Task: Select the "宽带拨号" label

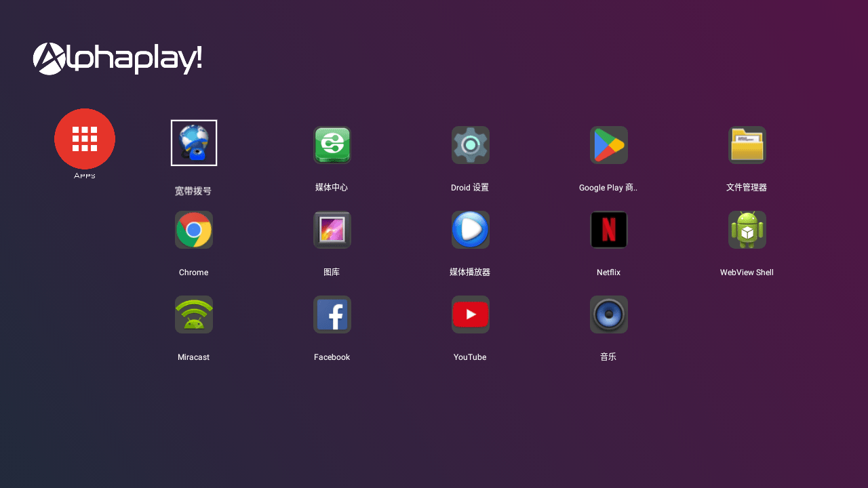Action: [x=193, y=191]
